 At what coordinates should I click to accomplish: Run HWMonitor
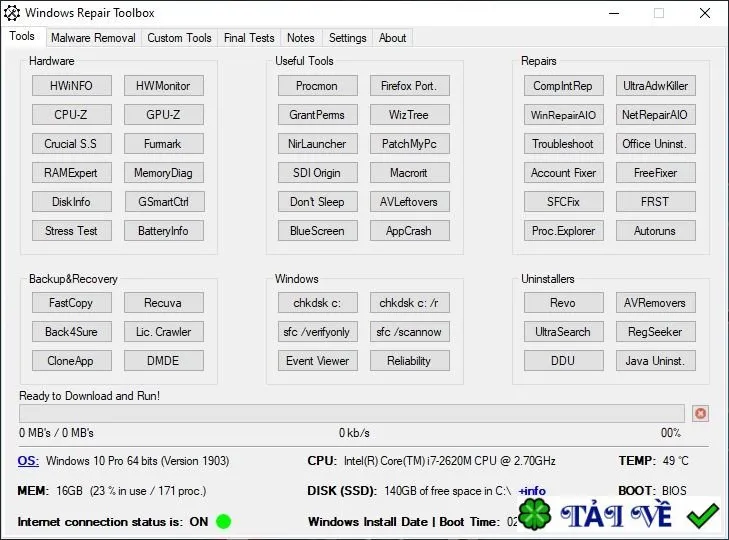tap(164, 86)
